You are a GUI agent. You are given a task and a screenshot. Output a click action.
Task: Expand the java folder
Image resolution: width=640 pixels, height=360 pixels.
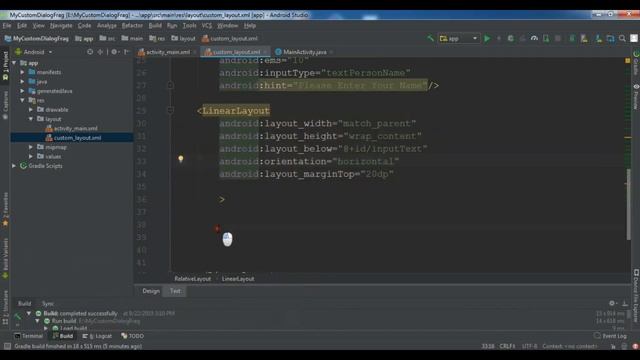coord(23,82)
